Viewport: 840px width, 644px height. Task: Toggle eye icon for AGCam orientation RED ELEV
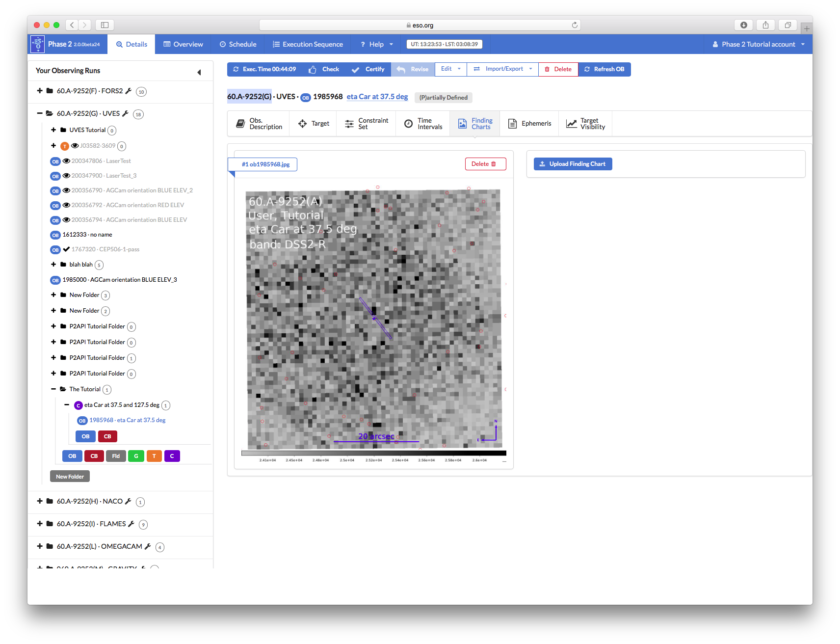[66, 205]
